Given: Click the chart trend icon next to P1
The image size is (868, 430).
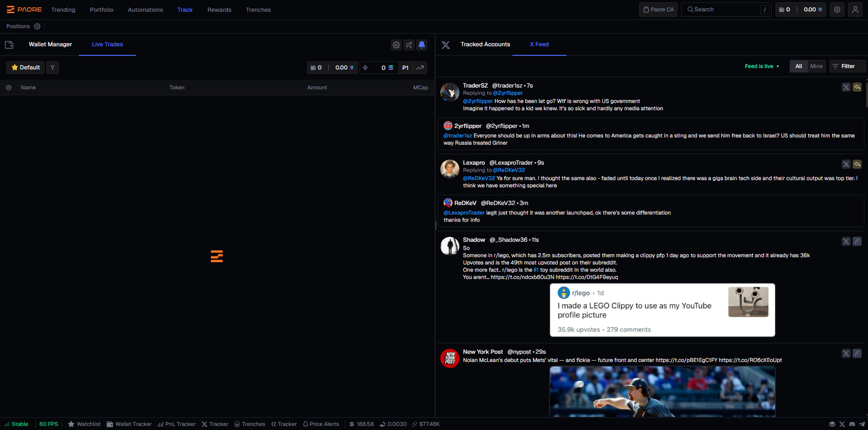Looking at the screenshot, I should pyautogui.click(x=420, y=68).
